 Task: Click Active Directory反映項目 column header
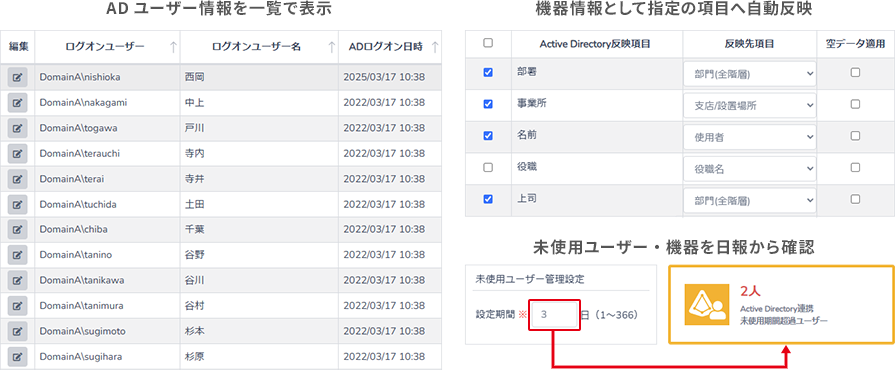point(597,43)
